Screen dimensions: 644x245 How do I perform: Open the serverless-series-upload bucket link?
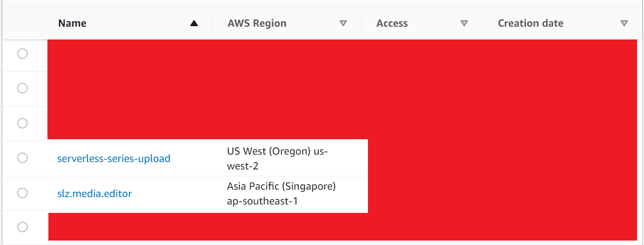click(x=114, y=159)
